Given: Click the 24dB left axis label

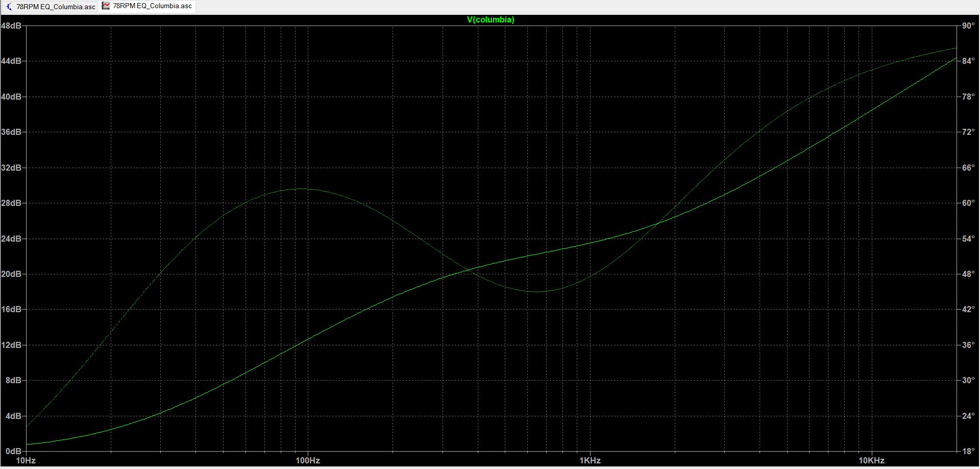Looking at the screenshot, I should [11, 239].
